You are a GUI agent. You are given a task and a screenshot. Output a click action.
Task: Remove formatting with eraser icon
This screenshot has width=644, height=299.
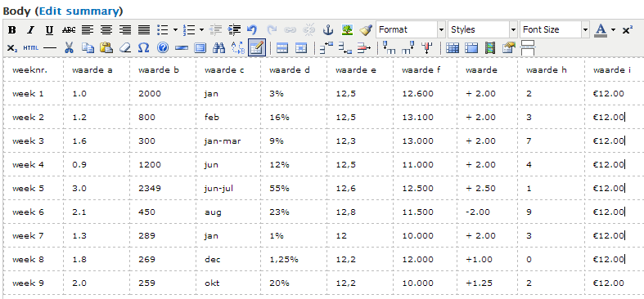(x=125, y=48)
